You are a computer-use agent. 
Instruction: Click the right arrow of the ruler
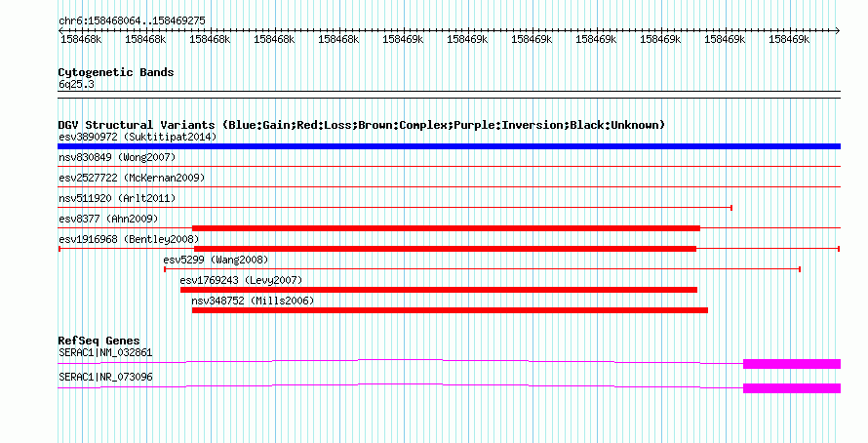(837, 31)
